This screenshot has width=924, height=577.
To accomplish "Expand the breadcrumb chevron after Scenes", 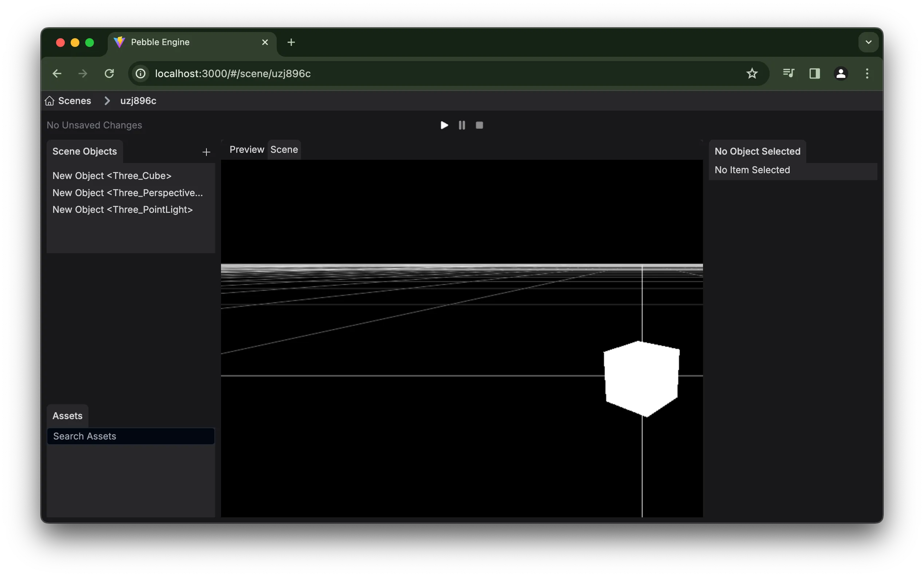I will tap(107, 100).
